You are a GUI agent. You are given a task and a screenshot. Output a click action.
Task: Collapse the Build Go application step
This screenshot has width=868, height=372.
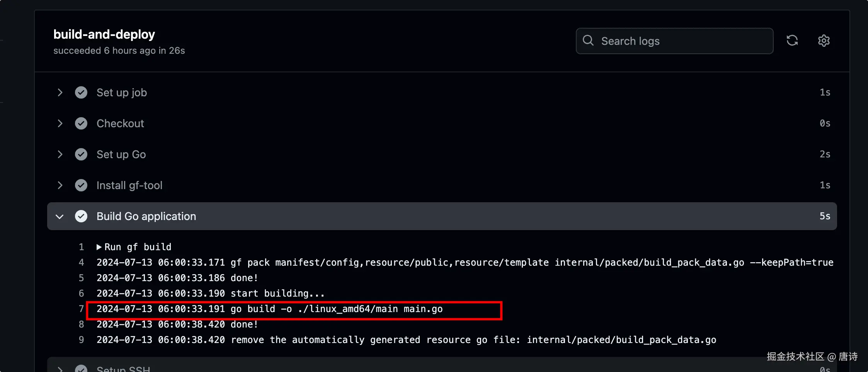60,217
